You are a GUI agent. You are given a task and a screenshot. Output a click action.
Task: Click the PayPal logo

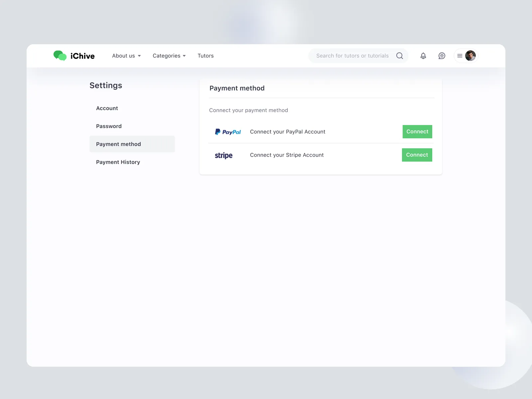click(228, 132)
